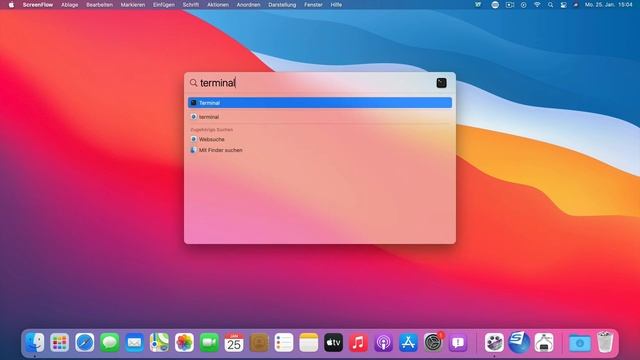Screen dimensions: 640x360
Task: Open the Ablage menu
Action: point(69,5)
